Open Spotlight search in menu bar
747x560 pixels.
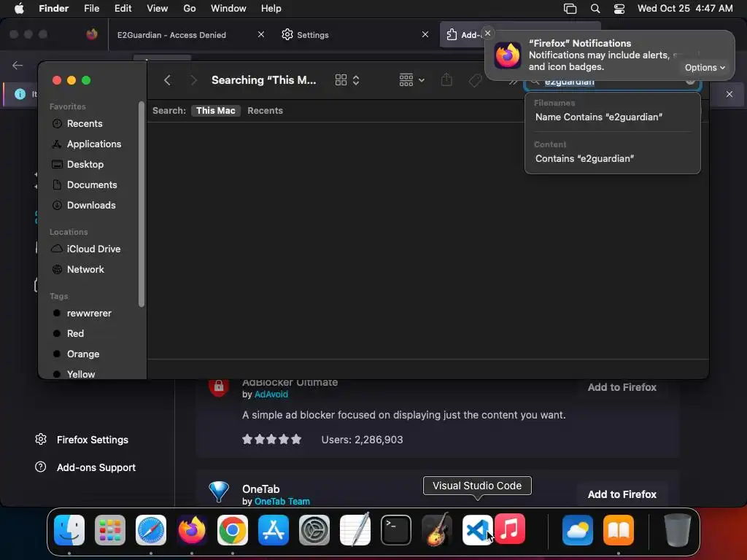pyautogui.click(x=595, y=9)
